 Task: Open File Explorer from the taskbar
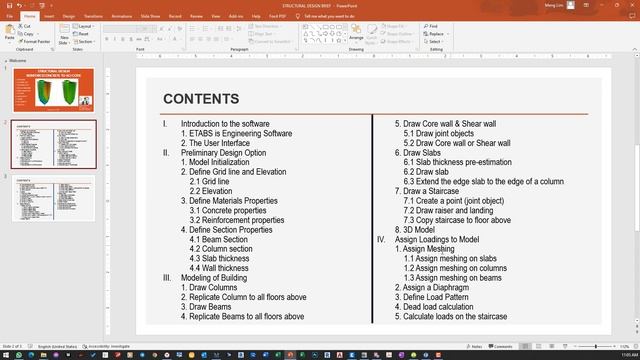pyautogui.click(x=43, y=355)
